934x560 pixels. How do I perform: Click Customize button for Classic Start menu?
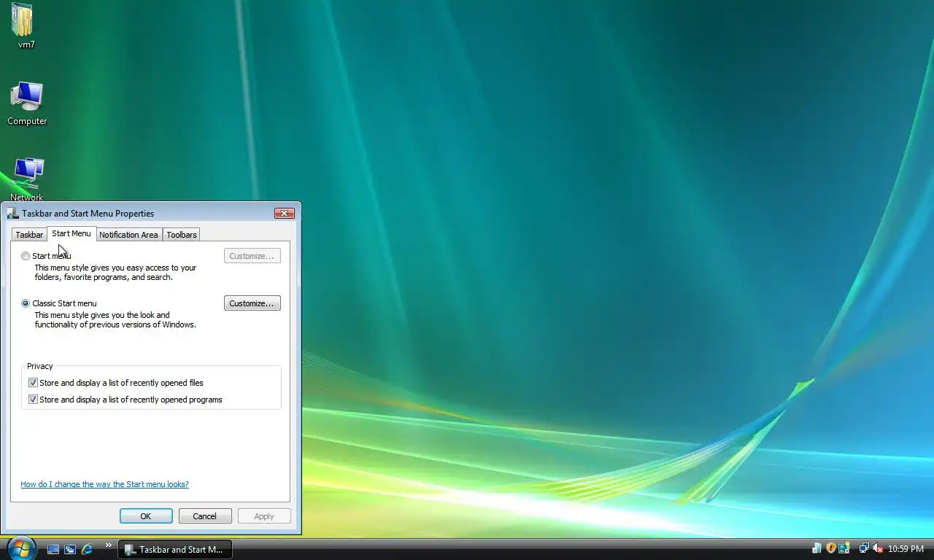(x=252, y=303)
